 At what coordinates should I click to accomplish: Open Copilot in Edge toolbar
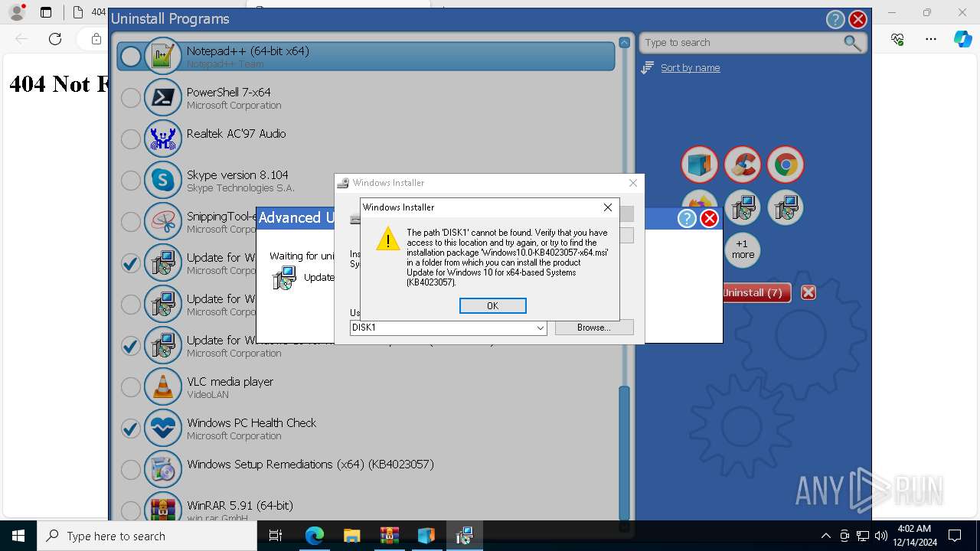coord(962,39)
